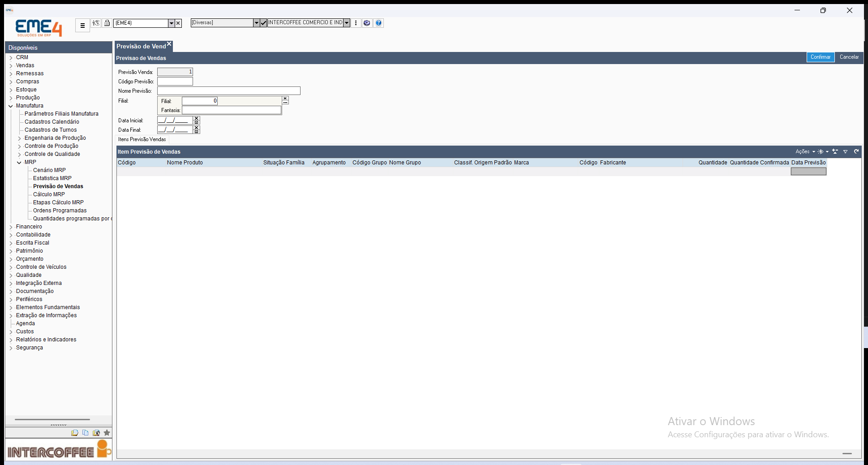Image resolution: width=868 pixels, height=465 pixels.
Task: Open Ordens Programadas in the tree
Action: [60, 211]
